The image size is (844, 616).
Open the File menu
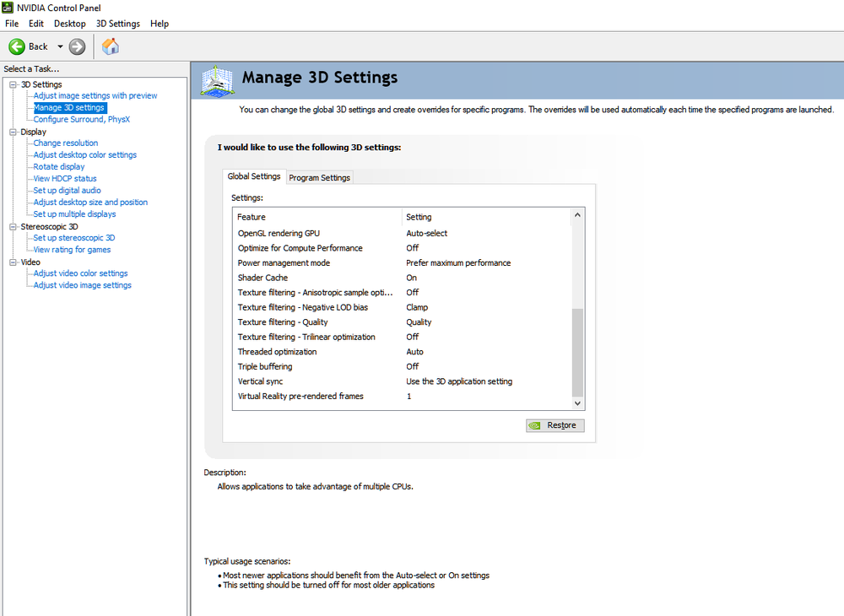(x=12, y=24)
